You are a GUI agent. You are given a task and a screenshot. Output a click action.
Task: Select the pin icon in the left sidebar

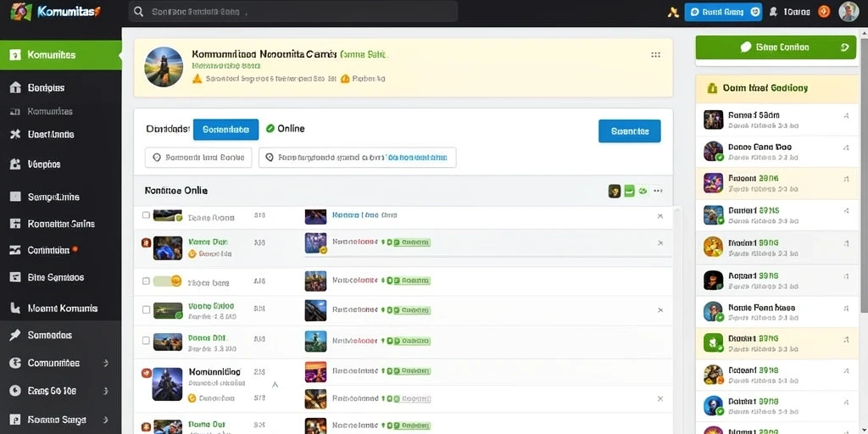click(15, 335)
